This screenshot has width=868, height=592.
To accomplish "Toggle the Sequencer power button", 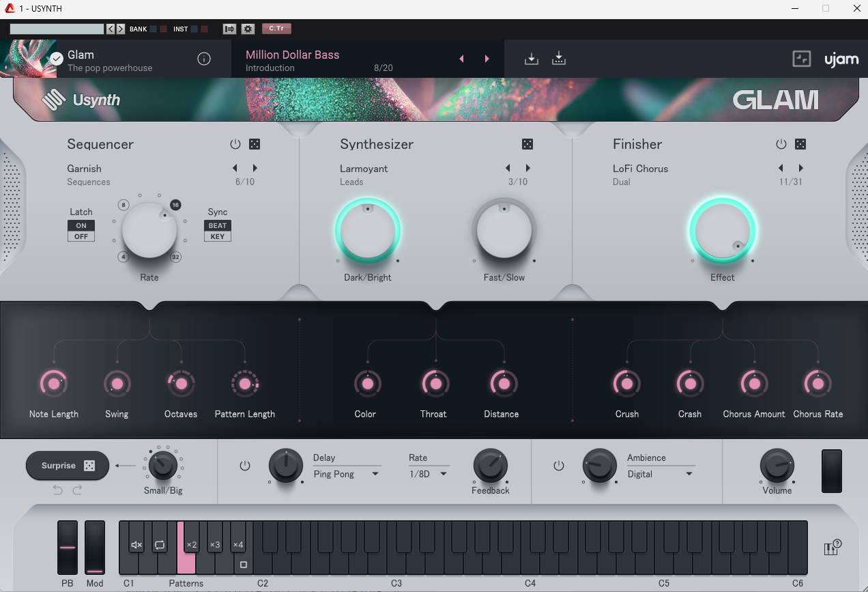I will [x=235, y=144].
